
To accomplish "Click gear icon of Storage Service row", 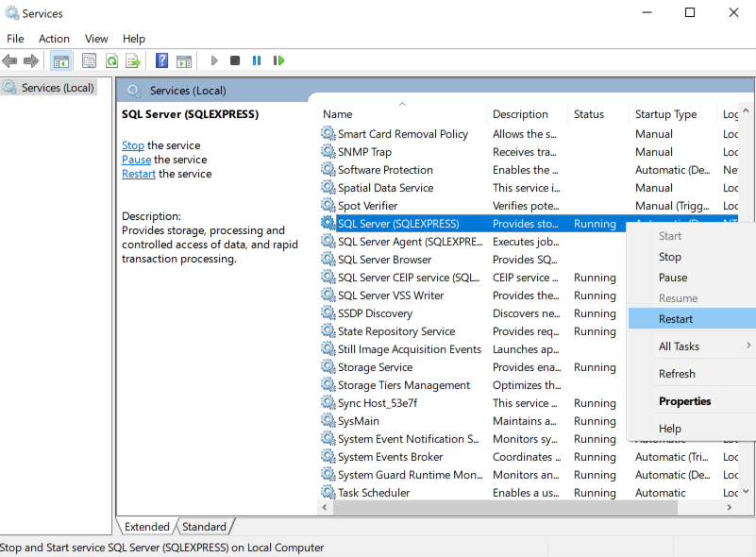I will point(328,366).
